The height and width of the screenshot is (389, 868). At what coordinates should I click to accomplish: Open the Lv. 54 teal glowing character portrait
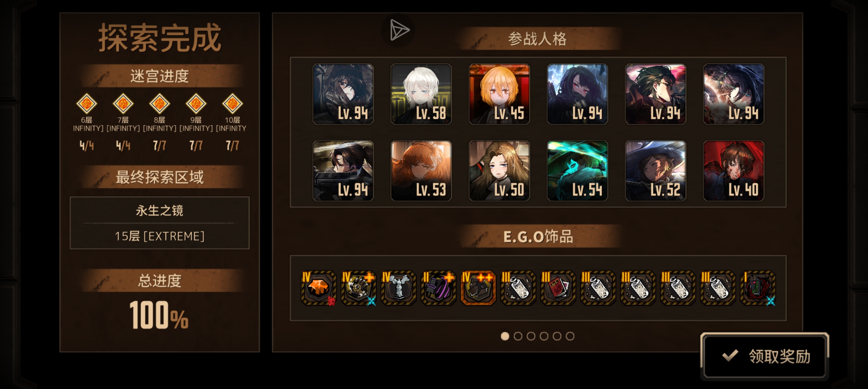(577, 171)
